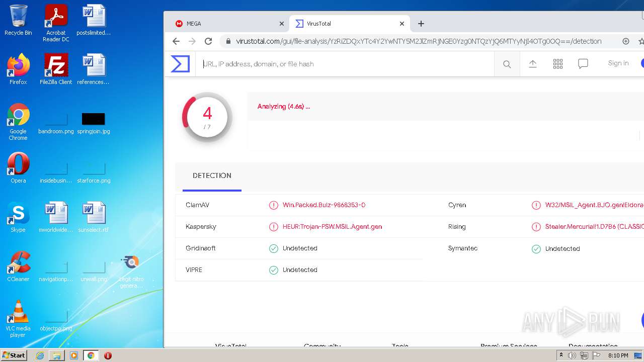Select bandroom.png file on desktop
The image size is (644, 362).
coord(56,123)
